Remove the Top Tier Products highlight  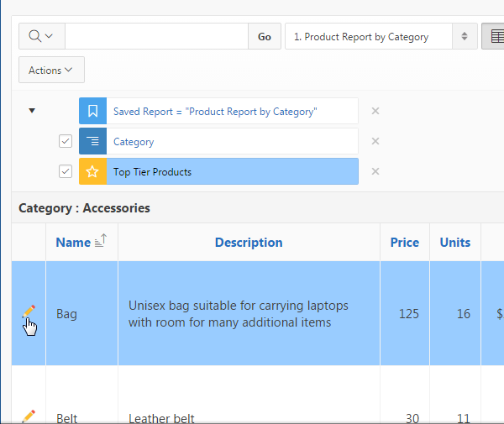(x=375, y=171)
